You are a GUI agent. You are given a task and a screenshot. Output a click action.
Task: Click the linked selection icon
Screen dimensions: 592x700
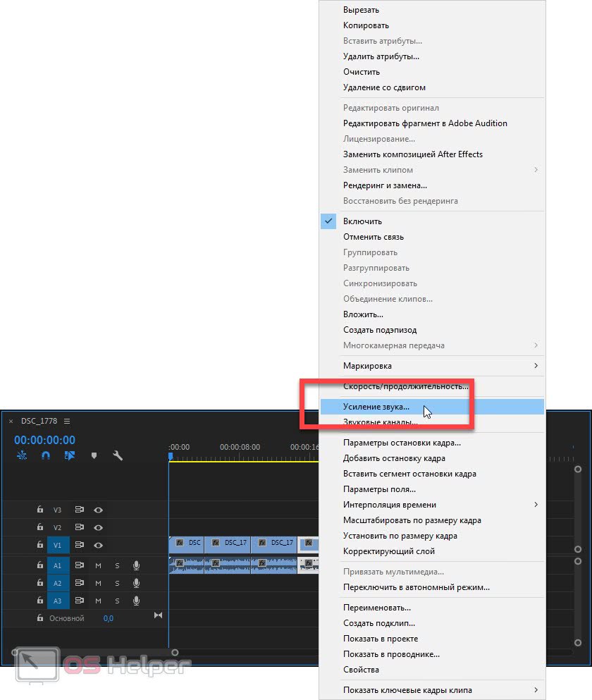pyautogui.click(x=70, y=455)
